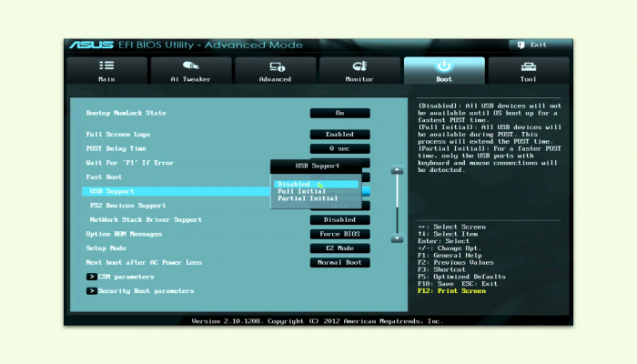The height and width of the screenshot is (364, 637).
Task: Open Option ROM Messages Force BIOS dropdown
Action: (x=340, y=234)
